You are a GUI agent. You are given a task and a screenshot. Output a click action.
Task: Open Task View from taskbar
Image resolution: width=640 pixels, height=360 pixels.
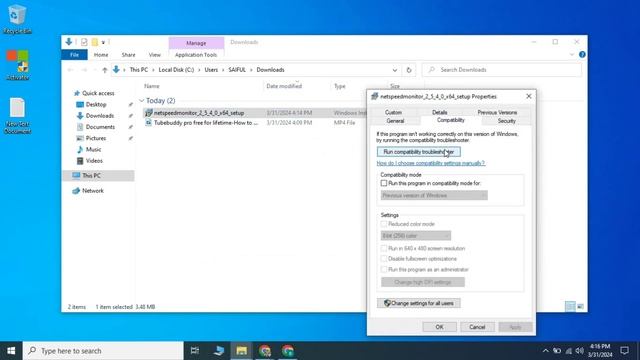pos(195,351)
